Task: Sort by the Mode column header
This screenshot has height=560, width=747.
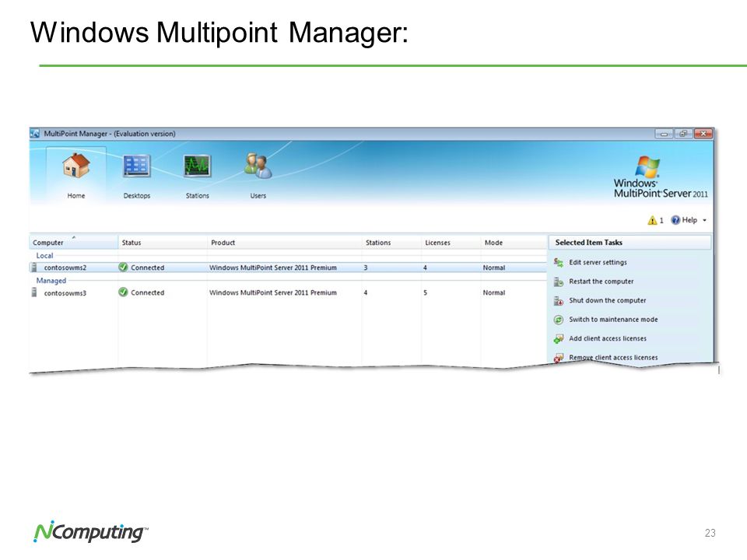Action: (514, 243)
